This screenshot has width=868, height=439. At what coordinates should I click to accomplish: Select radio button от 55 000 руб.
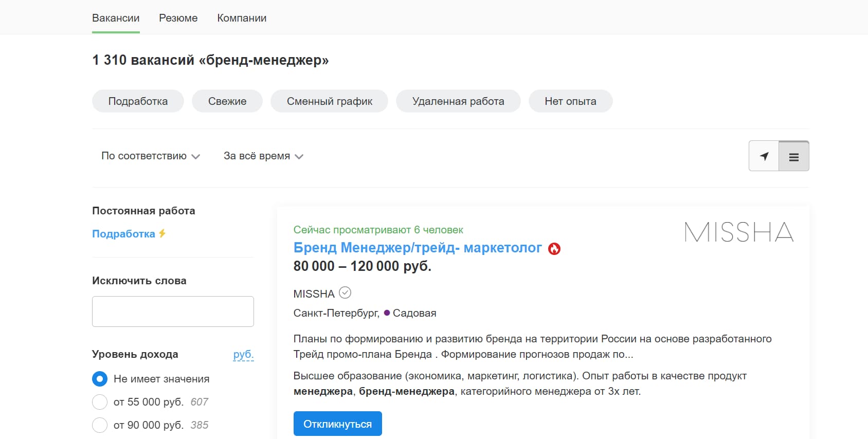click(x=100, y=402)
